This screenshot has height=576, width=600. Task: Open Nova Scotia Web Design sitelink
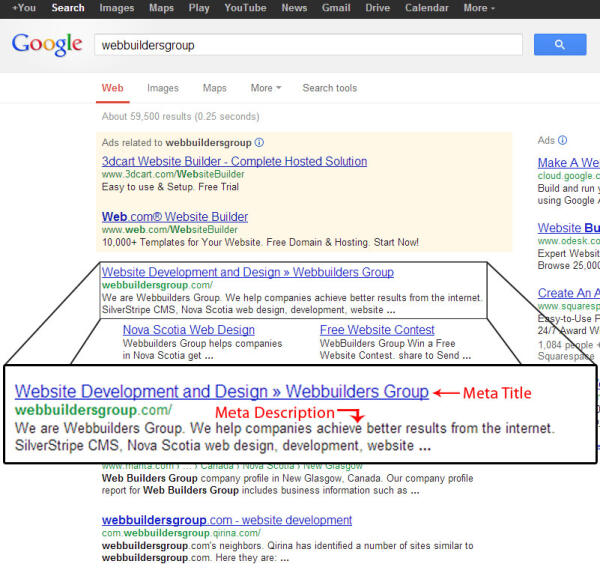[189, 330]
